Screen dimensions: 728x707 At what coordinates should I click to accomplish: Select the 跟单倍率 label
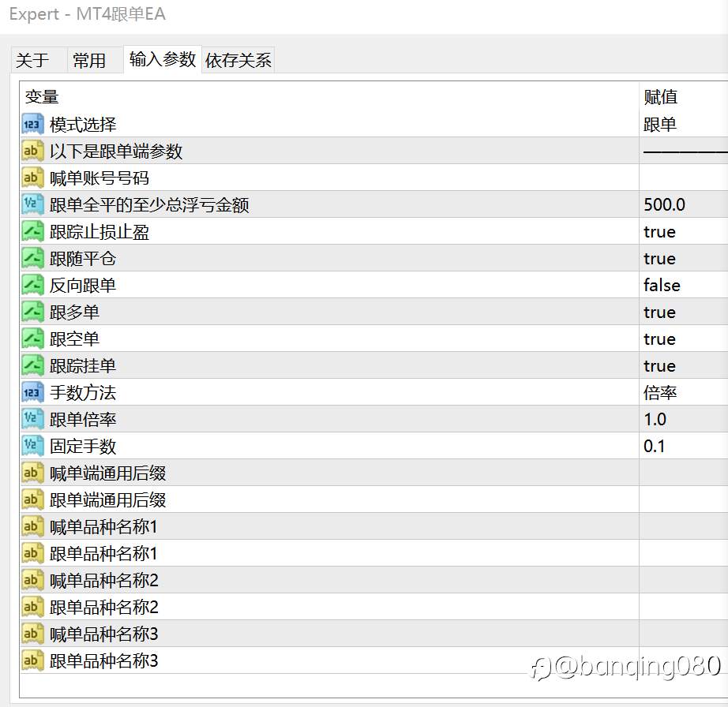[x=83, y=419]
